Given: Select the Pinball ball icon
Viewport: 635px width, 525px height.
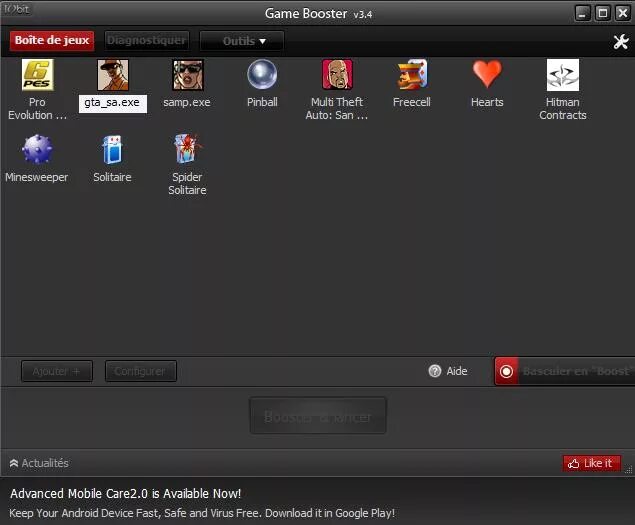Looking at the screenshot, I should click(x=262, y=75).
